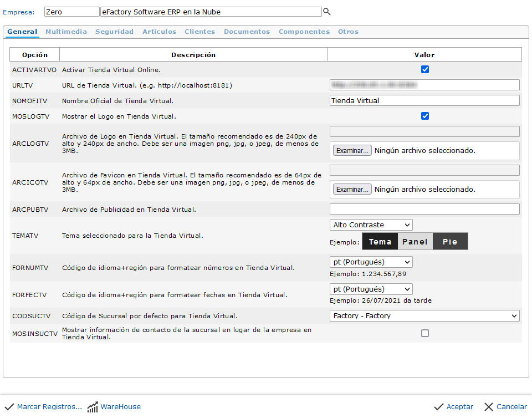Click the Nombre Oficial Tienda Virtual field
The image size is (532, 418).
click(x=424, y=101)
